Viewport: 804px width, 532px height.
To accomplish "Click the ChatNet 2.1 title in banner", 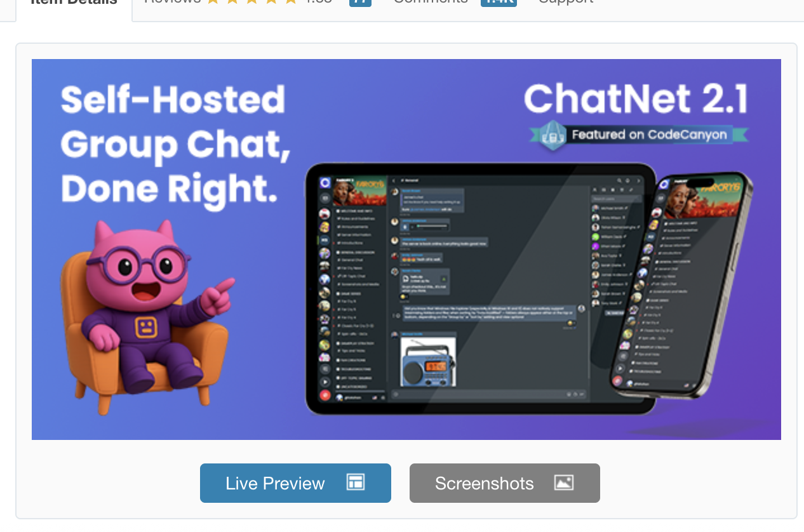I will click(636, 100).
